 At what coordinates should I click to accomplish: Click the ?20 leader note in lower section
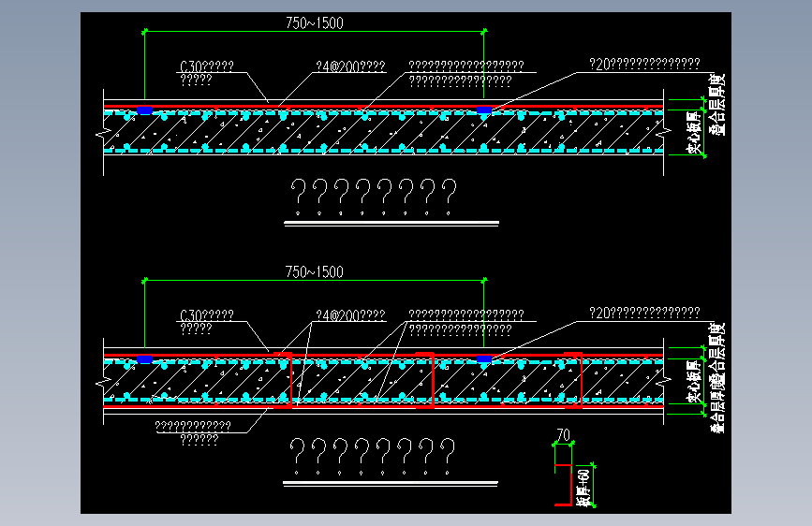coord(644,313)
